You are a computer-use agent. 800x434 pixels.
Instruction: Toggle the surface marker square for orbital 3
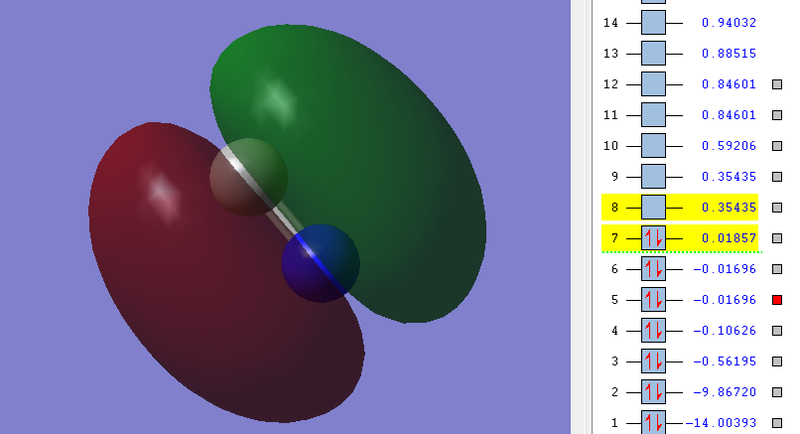777,361
